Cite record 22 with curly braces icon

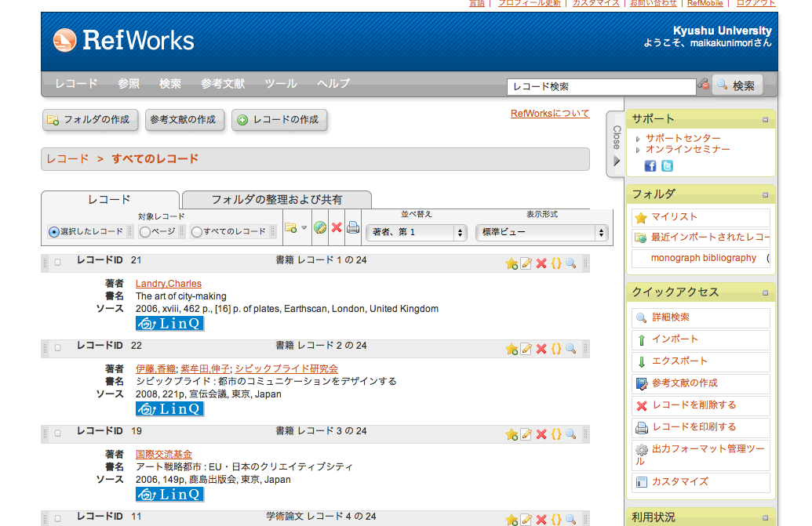[556, 349]
